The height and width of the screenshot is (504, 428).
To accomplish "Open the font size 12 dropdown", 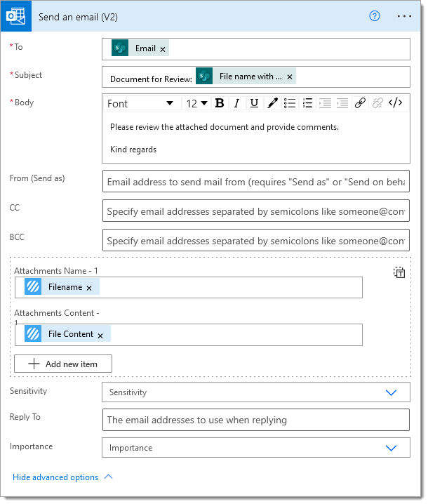I will [196, 103].
